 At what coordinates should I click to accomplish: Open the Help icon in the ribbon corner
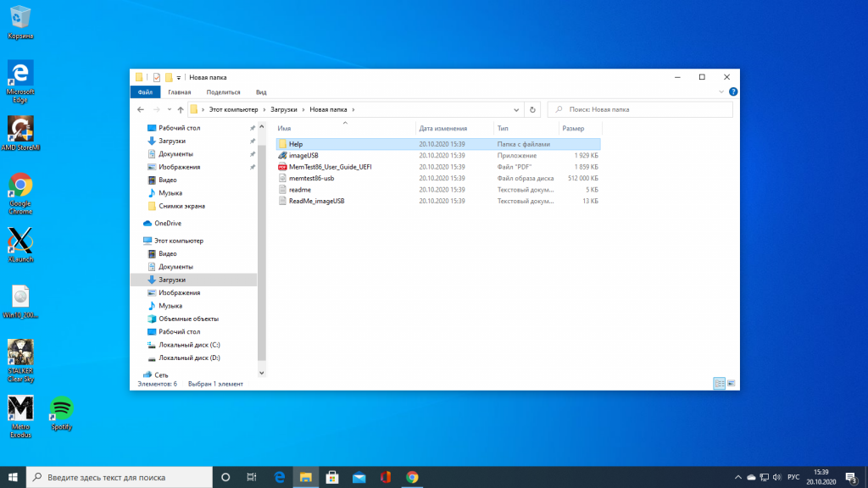[733, 91]
